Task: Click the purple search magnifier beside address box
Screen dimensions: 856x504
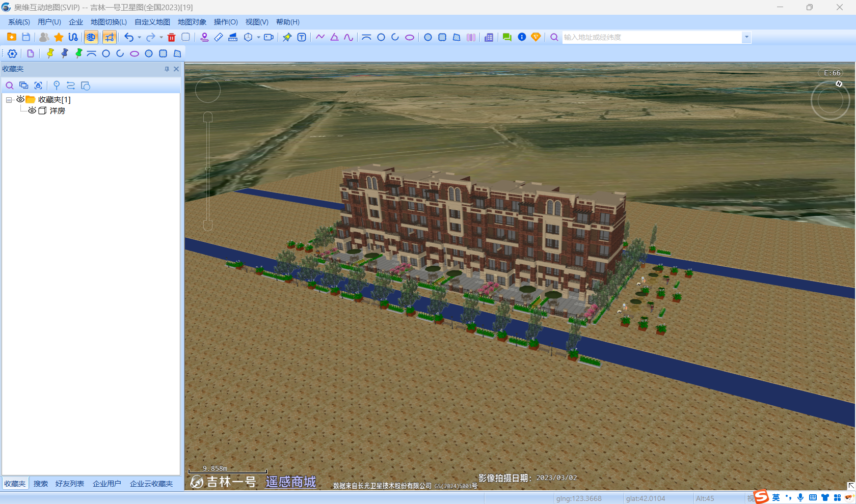Action: [x=554, y=37]
